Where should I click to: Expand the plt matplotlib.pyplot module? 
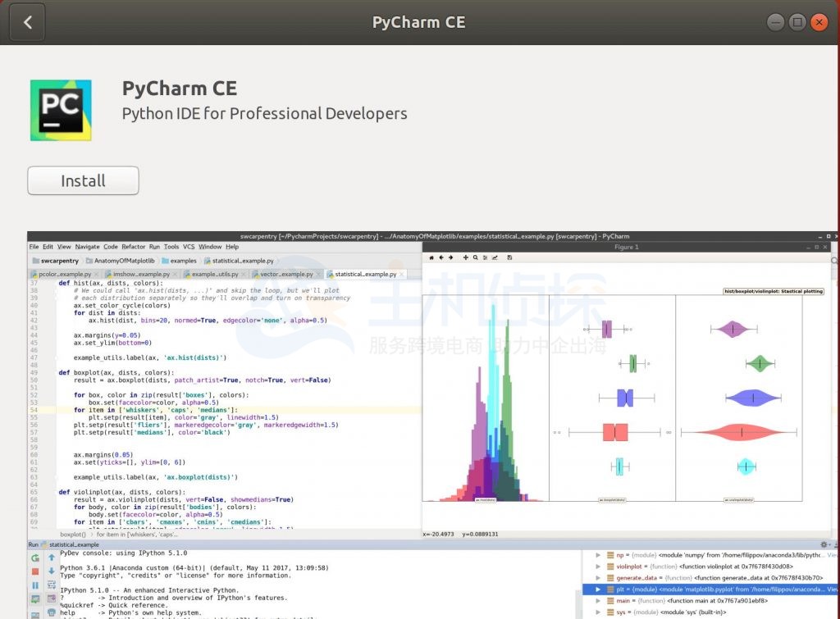pos(598,589)
